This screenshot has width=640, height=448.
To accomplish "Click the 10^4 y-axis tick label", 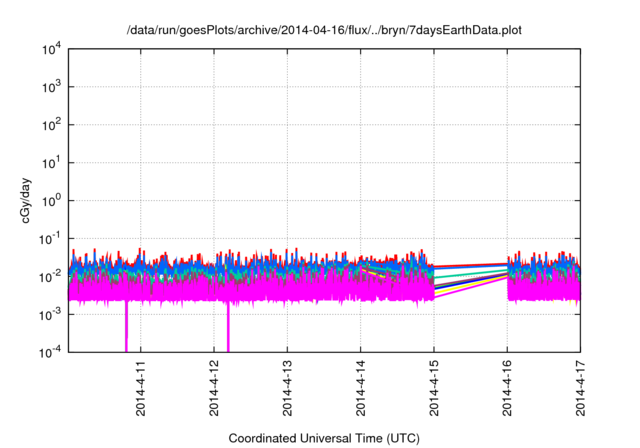I will pyautogui.click(x=52, y=49).
